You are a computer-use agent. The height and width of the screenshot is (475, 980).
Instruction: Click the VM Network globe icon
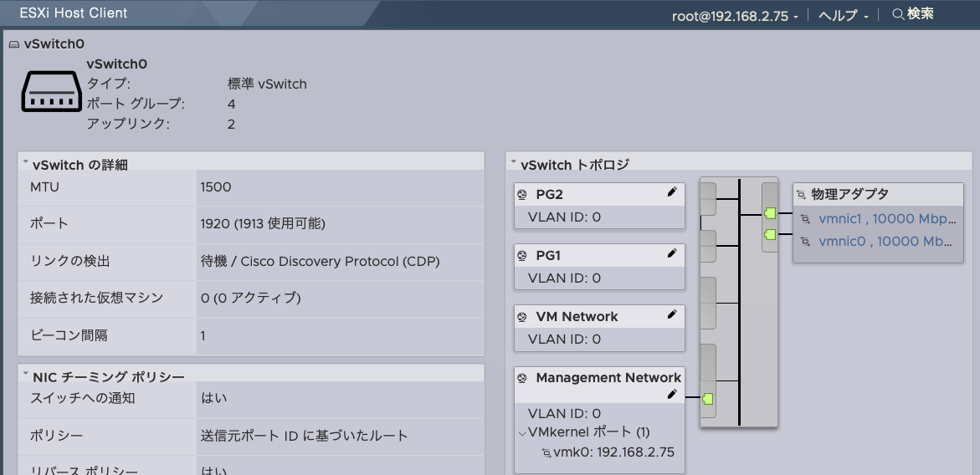(522, 317)
